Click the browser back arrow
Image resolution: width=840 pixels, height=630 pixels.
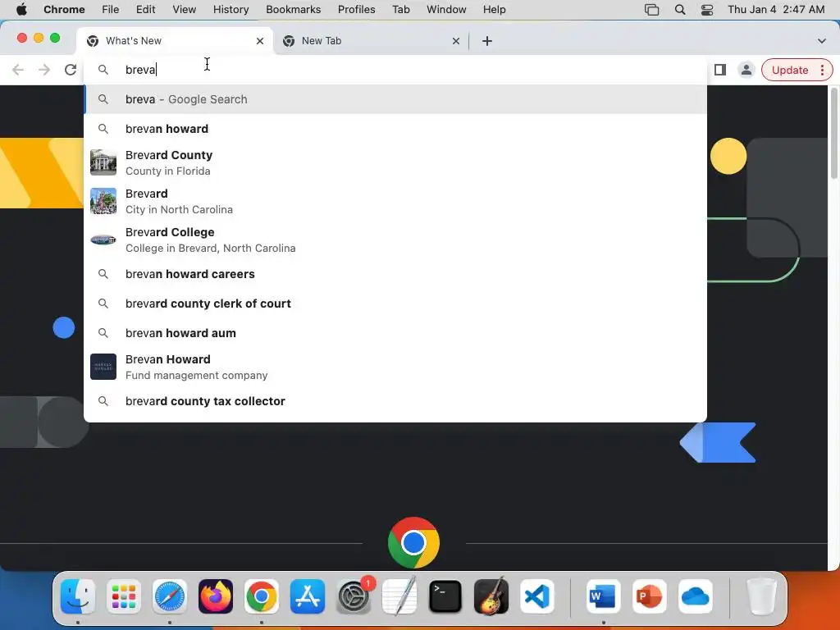[18, 70]
